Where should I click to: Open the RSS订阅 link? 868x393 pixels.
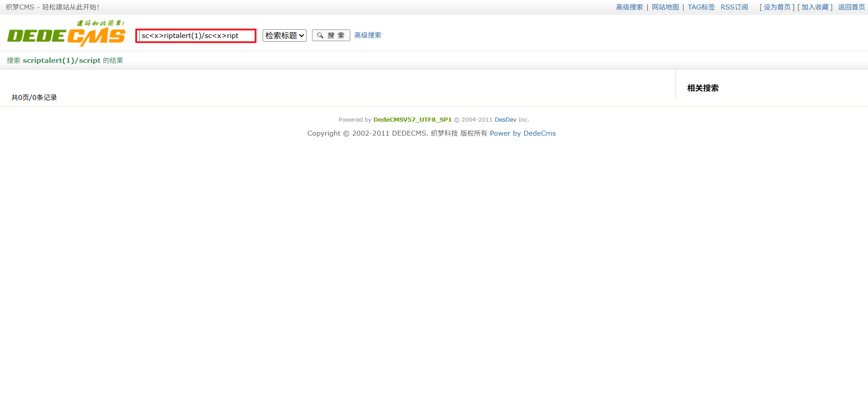734,7
